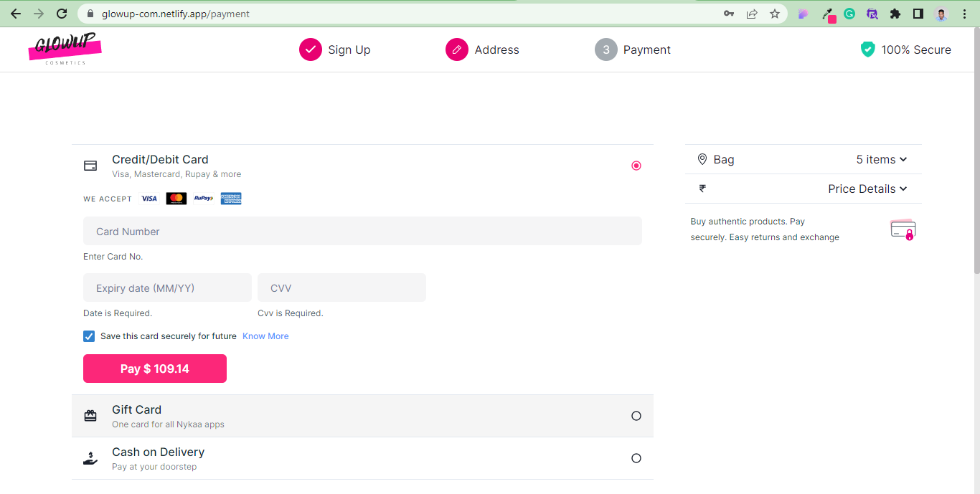Screen dimensions: 980x494
Task: Open the Chrome three-dot menu
Action: [x=964, y=14]
